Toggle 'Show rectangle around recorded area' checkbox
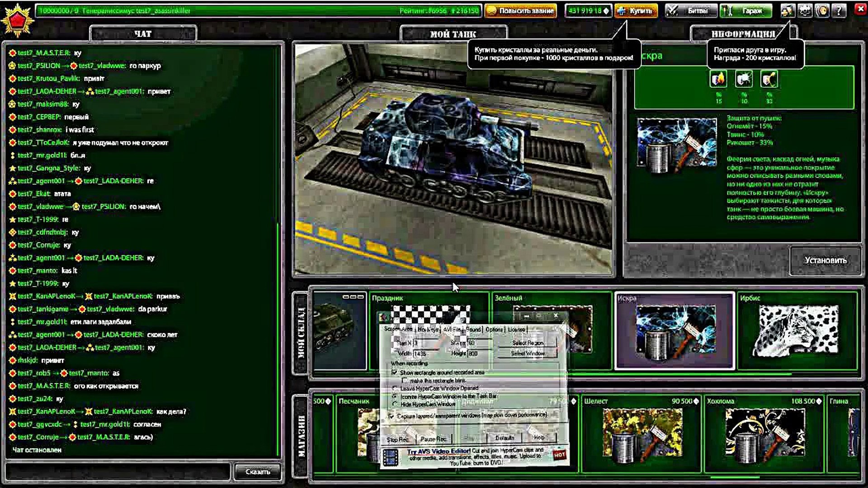The width and height of the screenshot is (868, 488). 395,373
